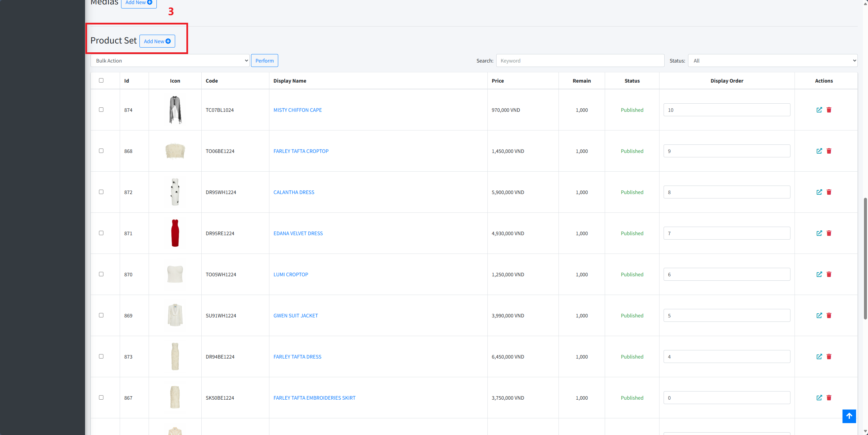The height and width of the screenshot is (435, 868).
Task: Toggle the select-all header checkbox
Action: click(101, 81)
